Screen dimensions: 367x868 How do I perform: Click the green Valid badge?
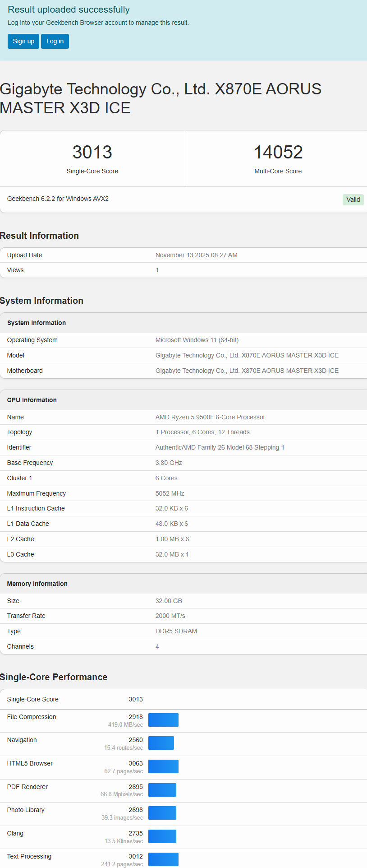(x=353, y=200)
